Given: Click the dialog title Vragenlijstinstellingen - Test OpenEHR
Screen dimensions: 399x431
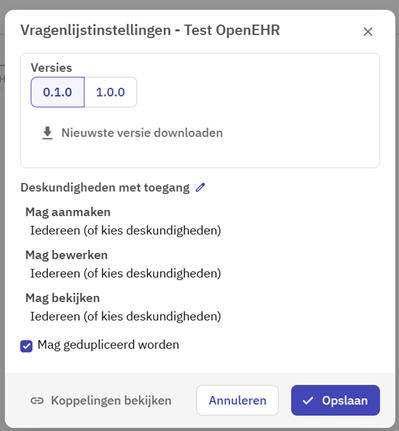Looking at the screenshot, I should (x=150, y=30).
